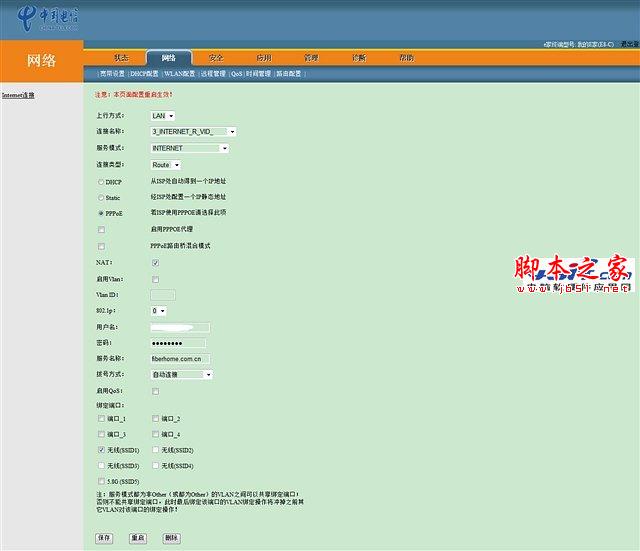Select the Static radio button
640x551 pixels.
(x=101, y=198)
